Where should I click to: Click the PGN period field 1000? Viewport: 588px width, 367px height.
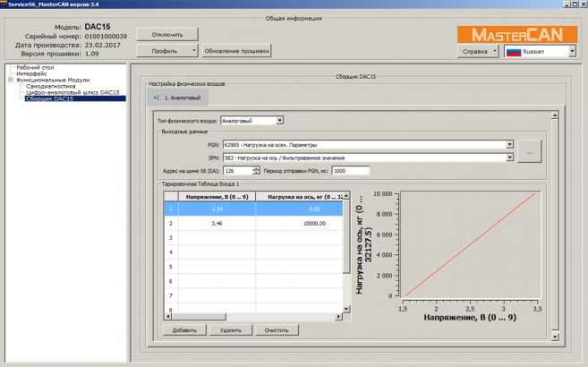pos(350,171)
